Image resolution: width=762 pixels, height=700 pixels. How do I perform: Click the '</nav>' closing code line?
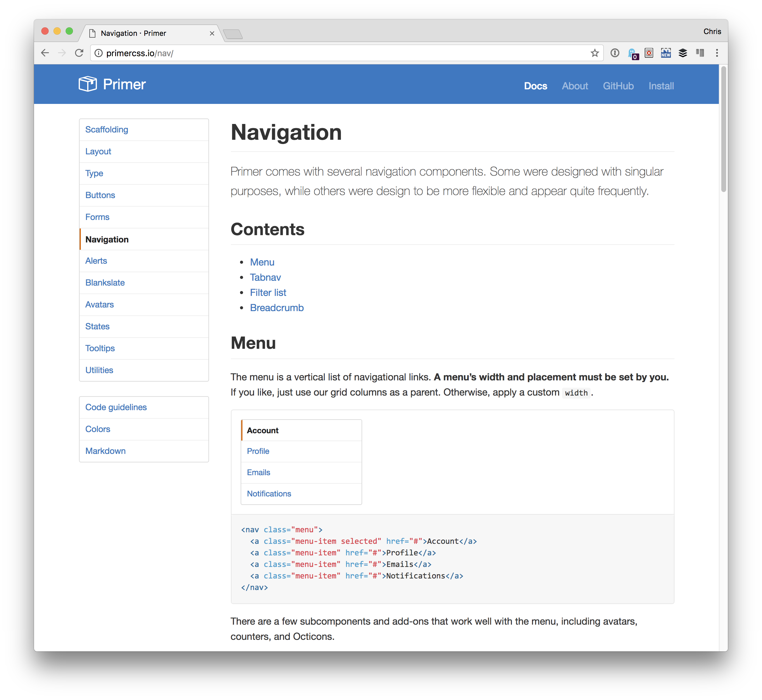[x=255, y=588]
